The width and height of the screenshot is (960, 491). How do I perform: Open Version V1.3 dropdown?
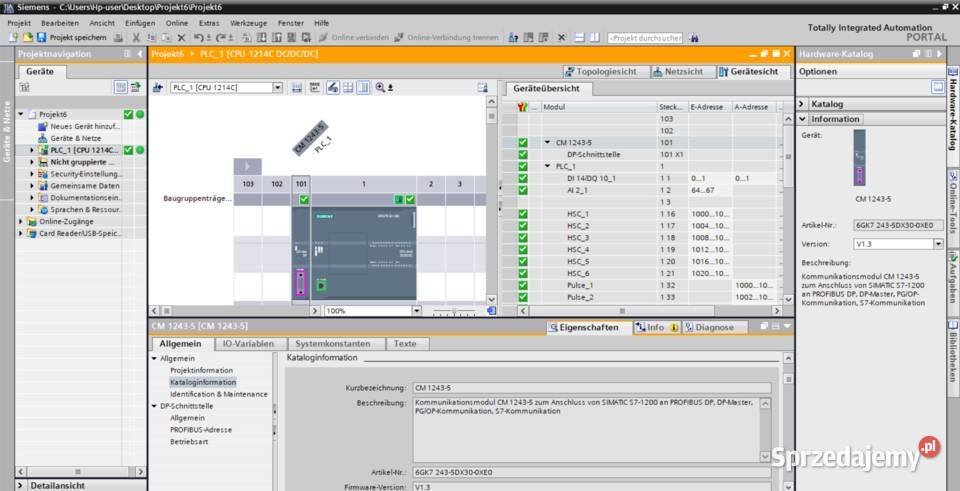(938, 244)
